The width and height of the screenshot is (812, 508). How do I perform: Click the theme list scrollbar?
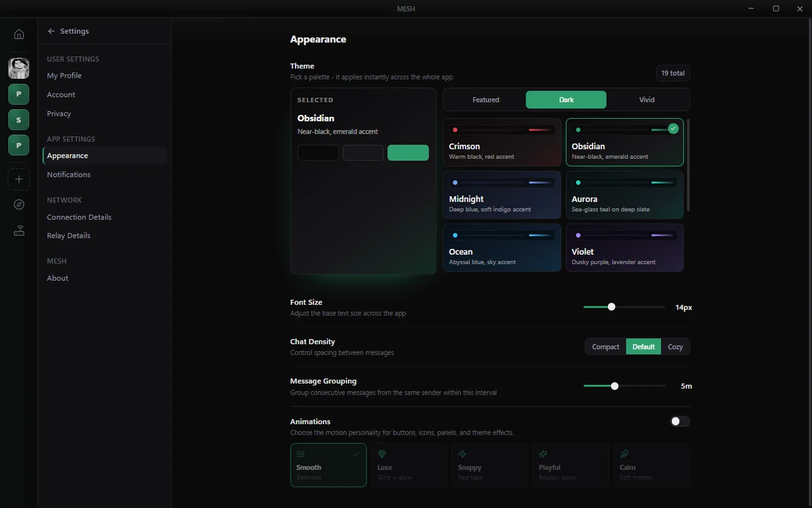tap(688, 165)
